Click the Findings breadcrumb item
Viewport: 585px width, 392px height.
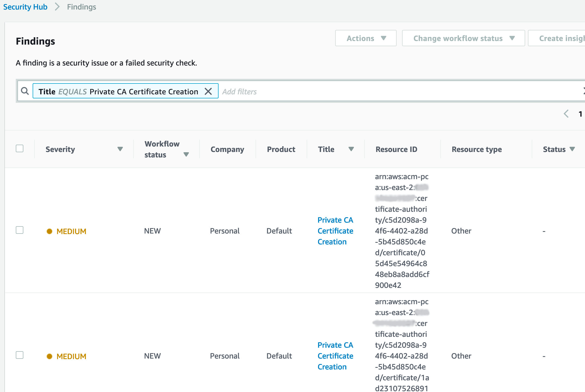(x=81, y=7)
